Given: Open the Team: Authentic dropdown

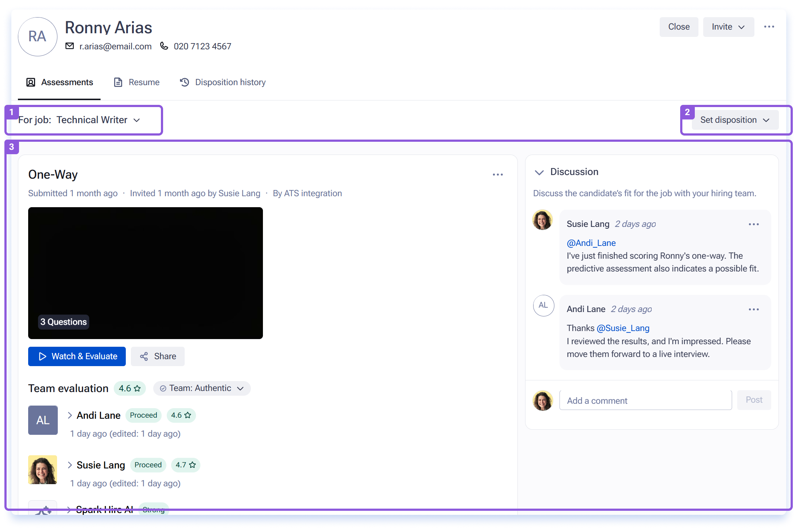Looking at the screenshot, I should (x=202, y=388).
